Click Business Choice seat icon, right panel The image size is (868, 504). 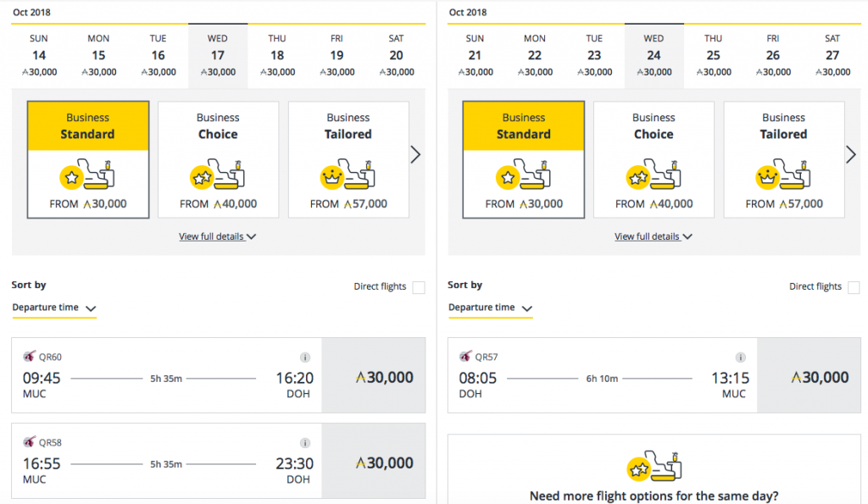[654, 176]
